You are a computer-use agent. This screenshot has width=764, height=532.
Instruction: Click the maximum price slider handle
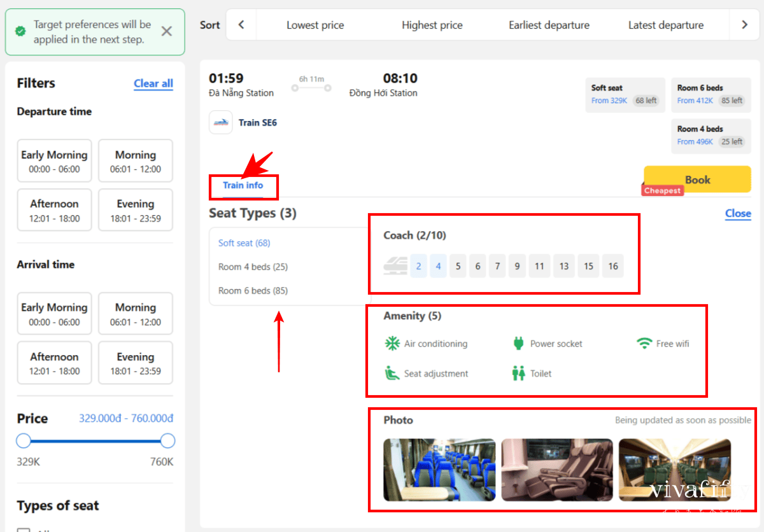(x=167, y=441)
